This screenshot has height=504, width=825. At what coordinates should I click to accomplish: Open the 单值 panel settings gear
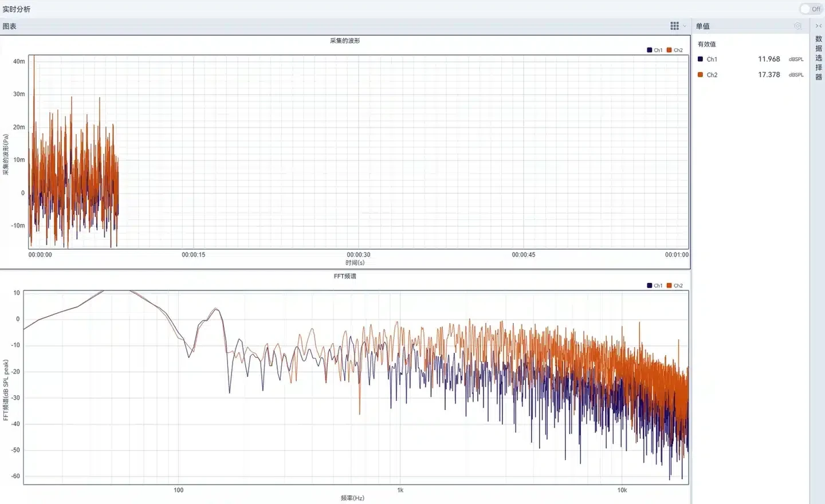pyautogui.click(x=797, y=26)
